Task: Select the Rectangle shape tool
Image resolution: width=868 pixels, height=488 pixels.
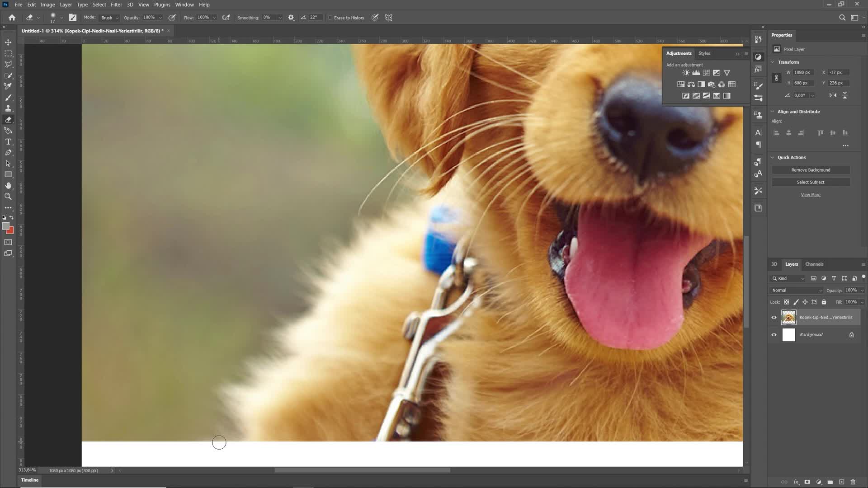Action: (x=8, y=174)
